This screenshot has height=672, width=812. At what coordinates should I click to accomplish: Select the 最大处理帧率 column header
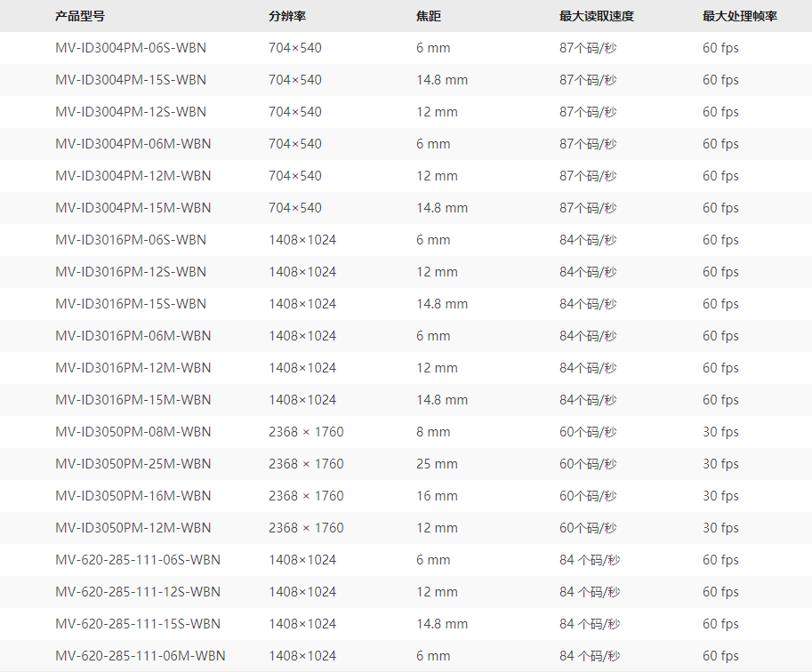click(739, 16)
